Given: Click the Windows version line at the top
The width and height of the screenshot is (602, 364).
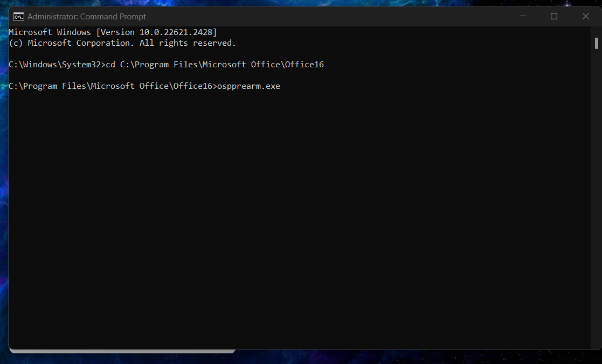Looking at the screenshot, I should tap(113, 32).
